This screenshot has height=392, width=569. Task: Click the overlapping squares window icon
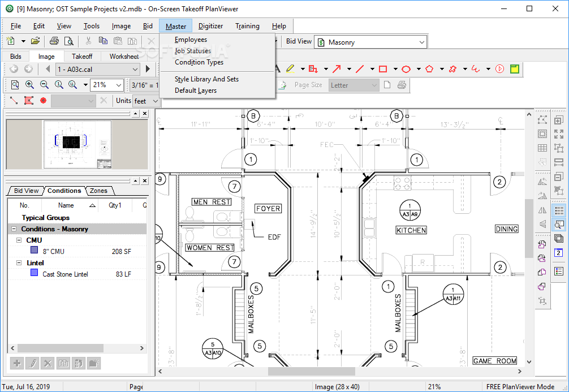[x=559, y=239]
